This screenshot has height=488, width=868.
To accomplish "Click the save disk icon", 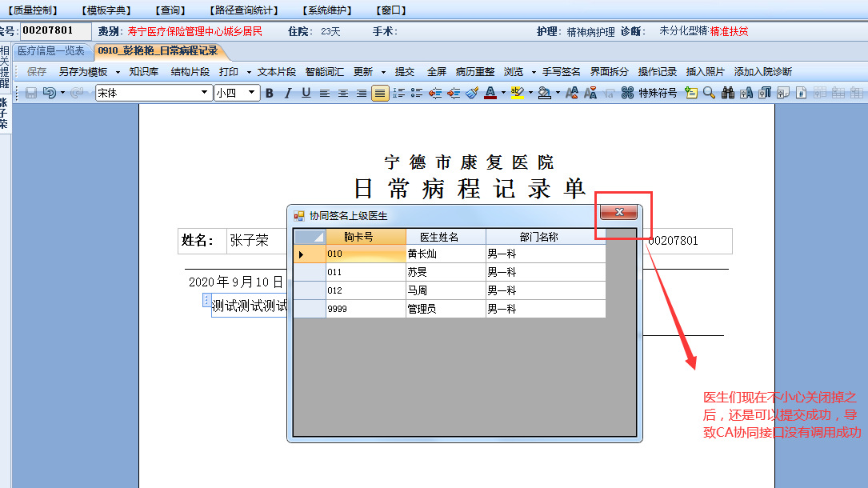I will 31,93.
